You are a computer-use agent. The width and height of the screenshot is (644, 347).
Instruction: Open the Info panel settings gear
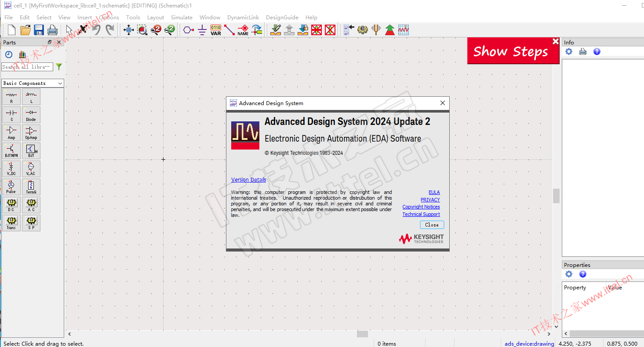[x=569, y=51]
